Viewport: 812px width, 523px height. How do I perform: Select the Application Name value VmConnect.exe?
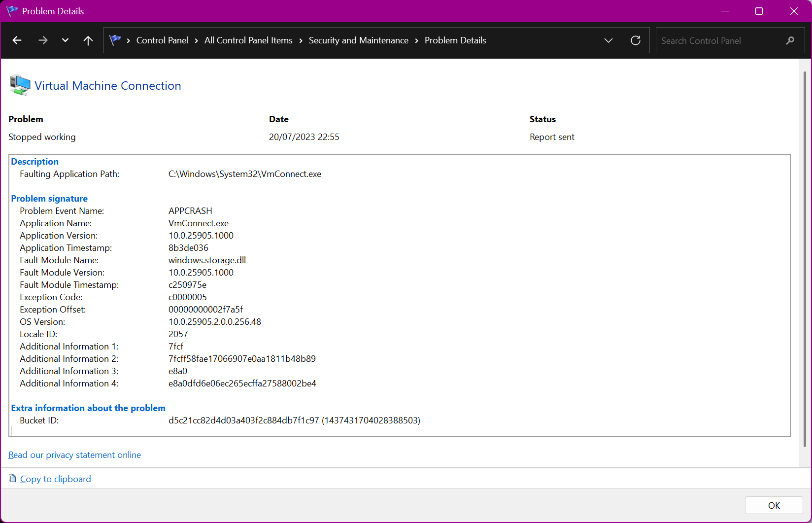point(199,223)
